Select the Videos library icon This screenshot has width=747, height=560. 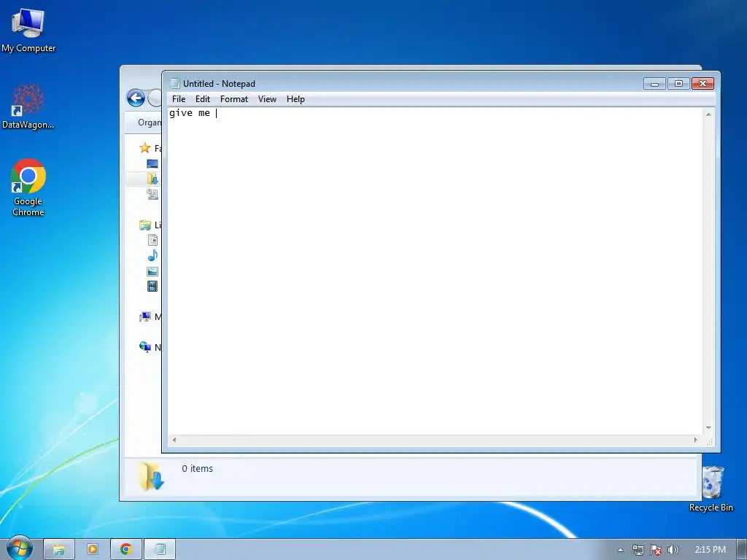click(x=152, y=286)
